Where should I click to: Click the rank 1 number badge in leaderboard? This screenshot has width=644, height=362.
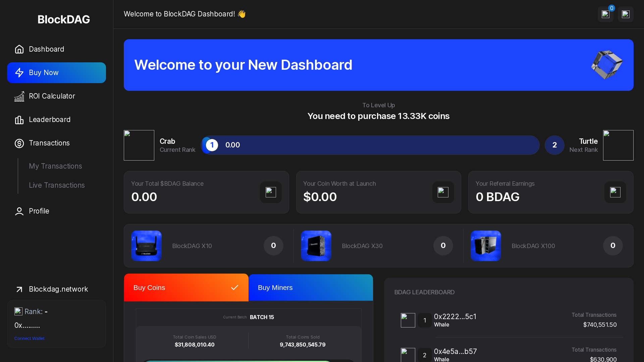[x=425, y=320]
